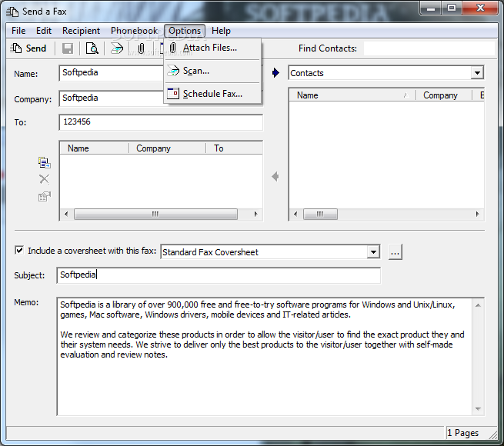Click the edit recipient properties icon

45,196
